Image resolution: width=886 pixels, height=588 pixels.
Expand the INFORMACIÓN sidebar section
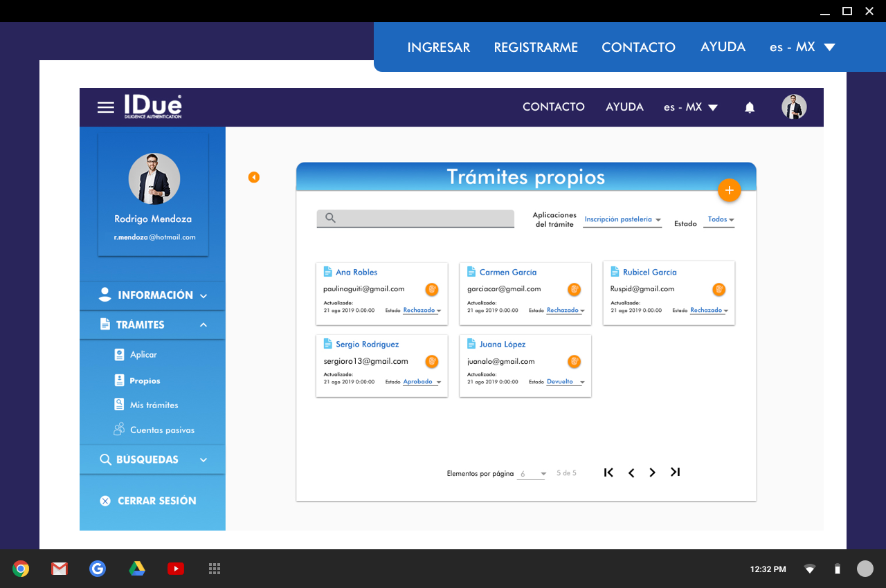pos(153,295)
